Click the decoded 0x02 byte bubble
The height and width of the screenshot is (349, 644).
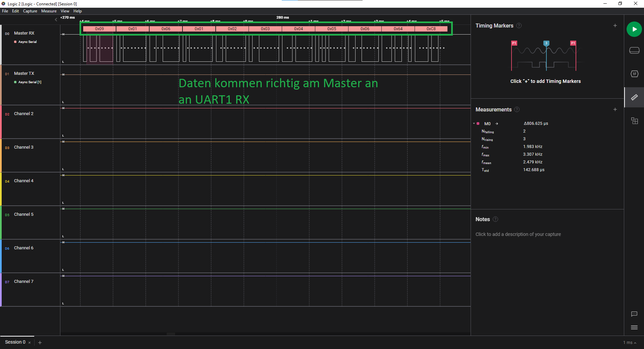(232, 29)
